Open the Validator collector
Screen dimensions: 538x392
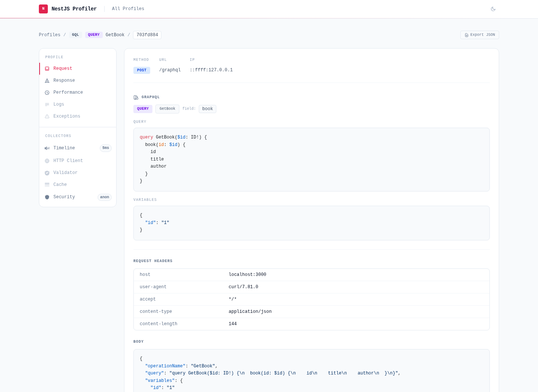pyautogui.click(x=78, y=173)
